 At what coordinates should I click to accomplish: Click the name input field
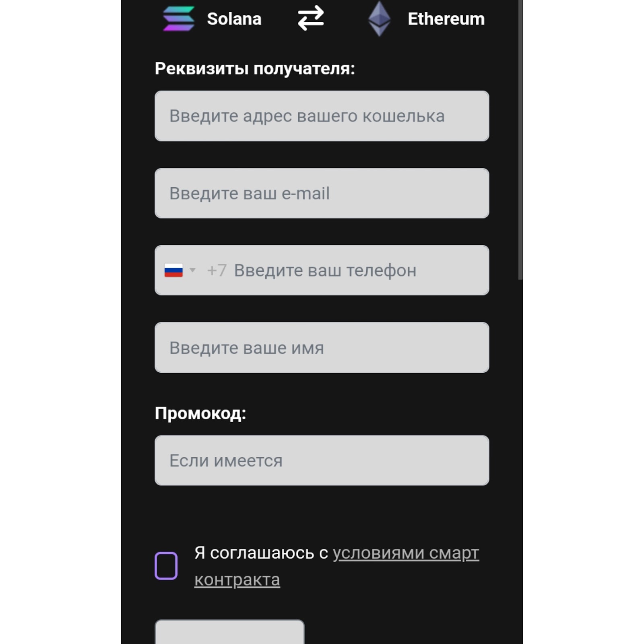point(322,347)
